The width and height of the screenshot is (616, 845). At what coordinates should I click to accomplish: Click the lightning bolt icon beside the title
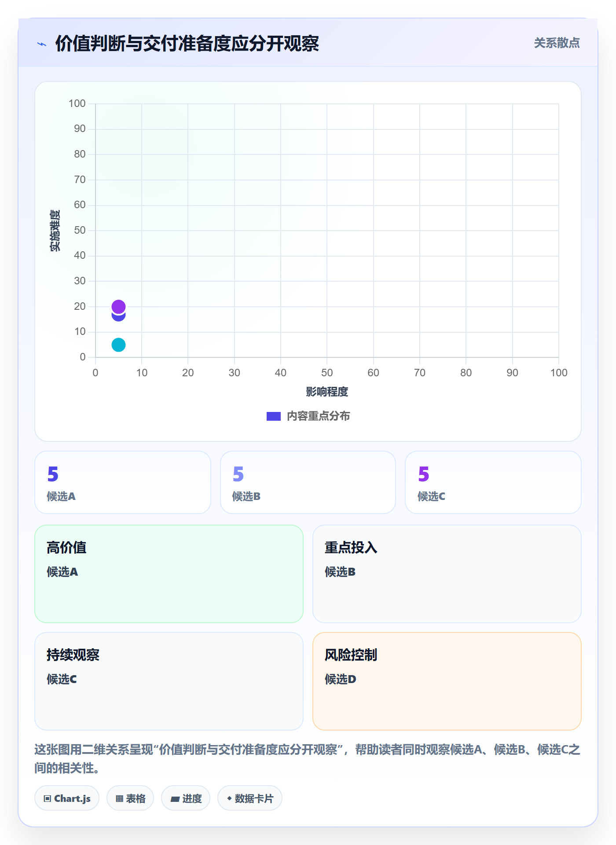[42, 44]
